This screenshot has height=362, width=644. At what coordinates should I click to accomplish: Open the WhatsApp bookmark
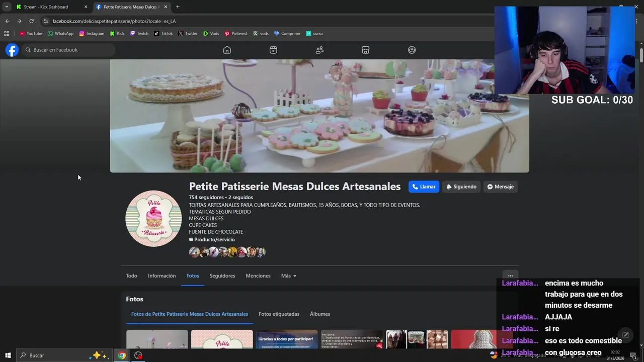coord(60,34)
